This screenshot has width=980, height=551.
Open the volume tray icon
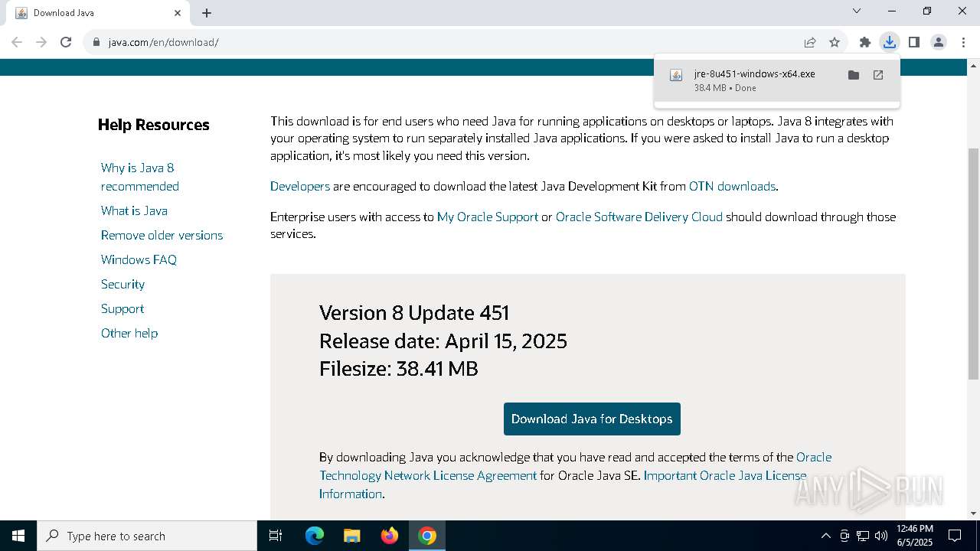click(881, 536)
